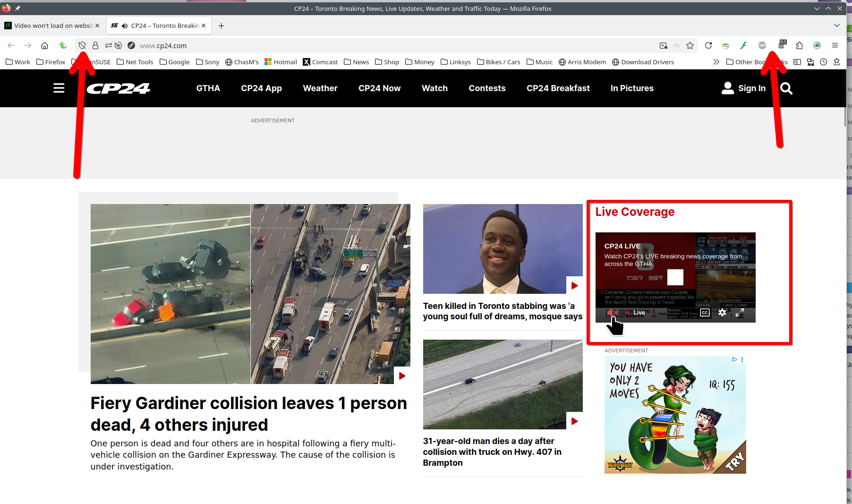This screenshot has height=504, width=852.
Task: List all tabs dropdown arrow
Action: tap(837, 26)
